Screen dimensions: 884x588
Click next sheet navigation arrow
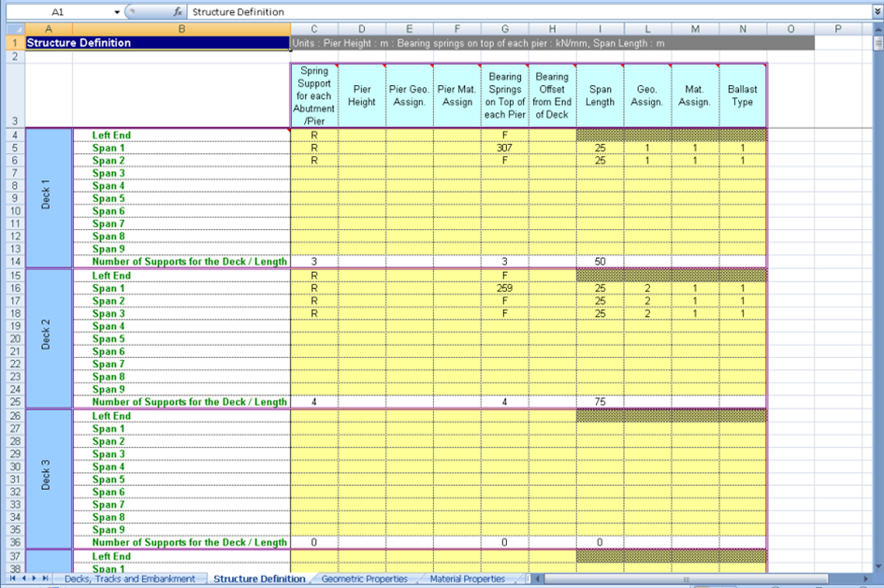[x=35, y=580]
